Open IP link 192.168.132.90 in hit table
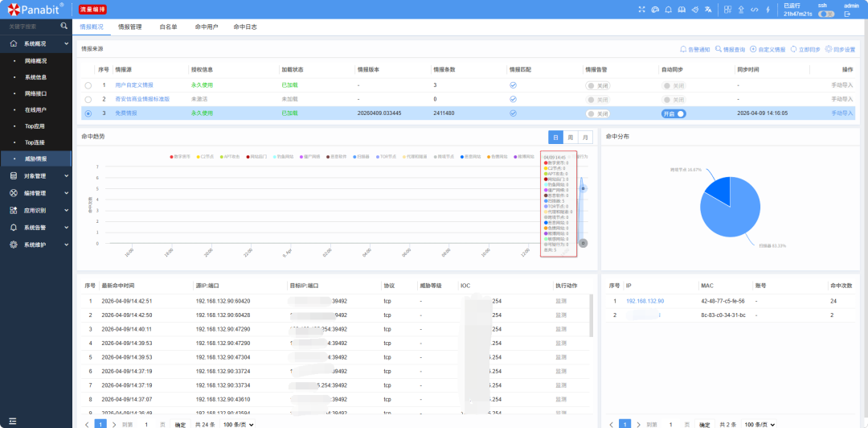The image size is (868, 428). 645,301
